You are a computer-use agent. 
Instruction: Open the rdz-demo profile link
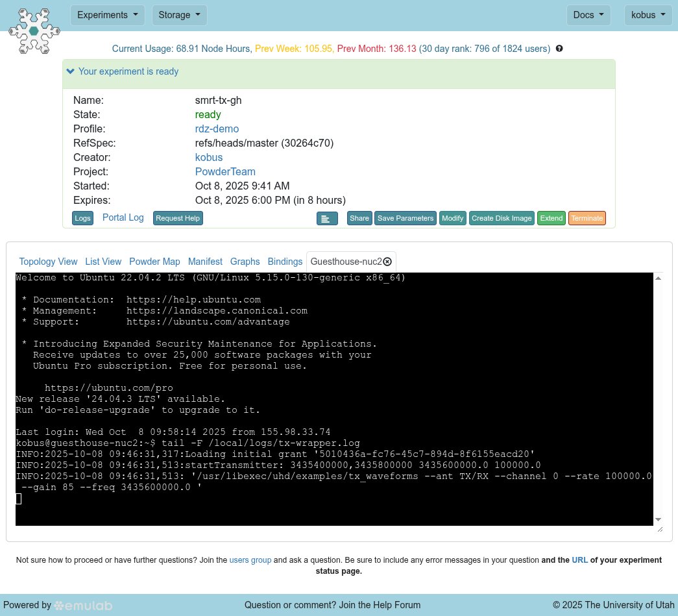[217, 129]
